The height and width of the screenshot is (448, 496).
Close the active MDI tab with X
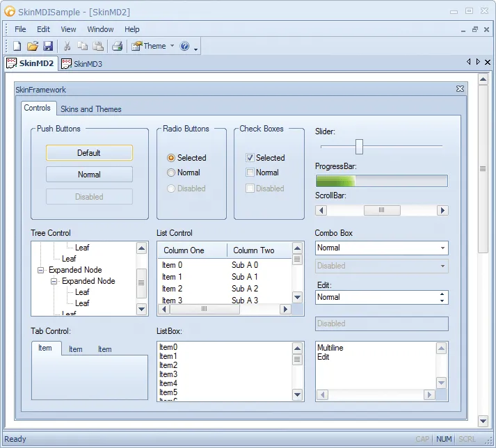coord(488,62)
